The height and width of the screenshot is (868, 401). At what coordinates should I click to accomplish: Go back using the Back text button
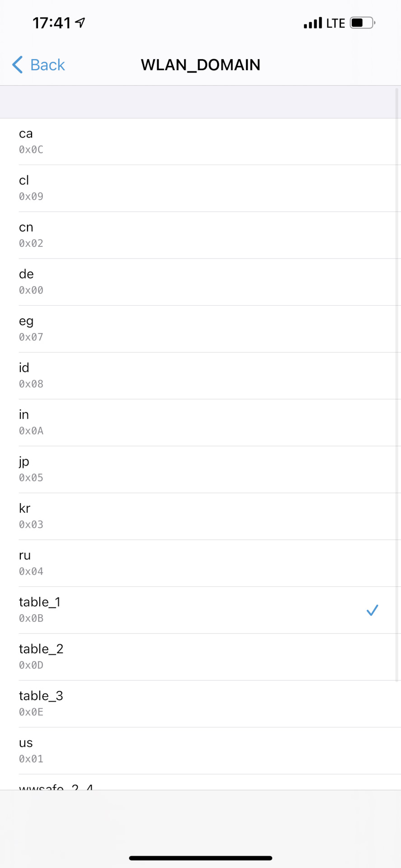point(47,65)
